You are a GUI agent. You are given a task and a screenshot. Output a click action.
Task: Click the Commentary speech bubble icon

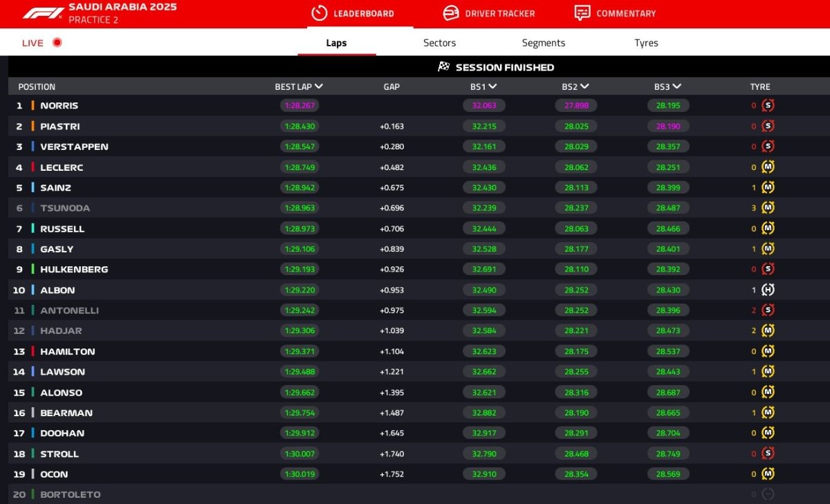pyautogui.click(x=582, y=13)
